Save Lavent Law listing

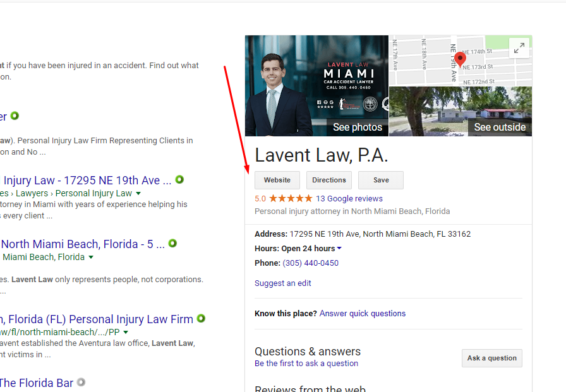[381, 180]
